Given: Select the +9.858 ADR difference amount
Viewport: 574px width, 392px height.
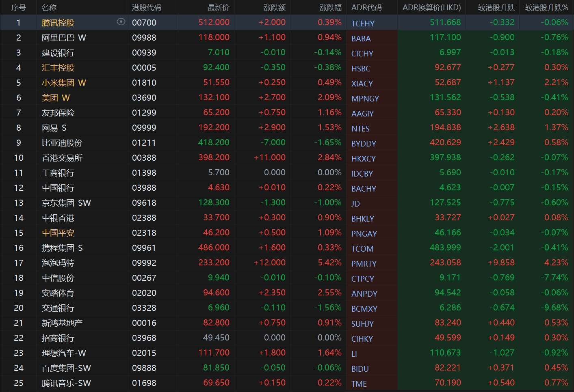Looking at the screenshot, I should [x=501, y=263].
